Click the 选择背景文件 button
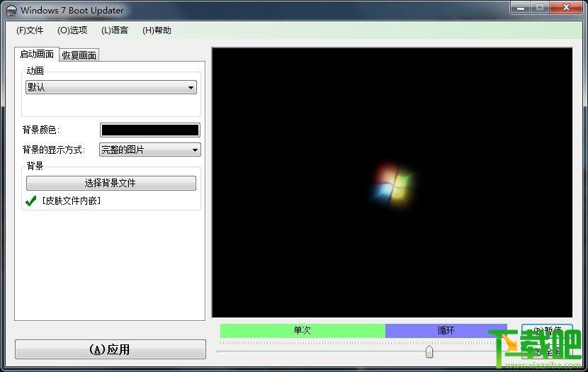Image resolution: width=588 pixels, height=372 pixels. coord(111,183)
